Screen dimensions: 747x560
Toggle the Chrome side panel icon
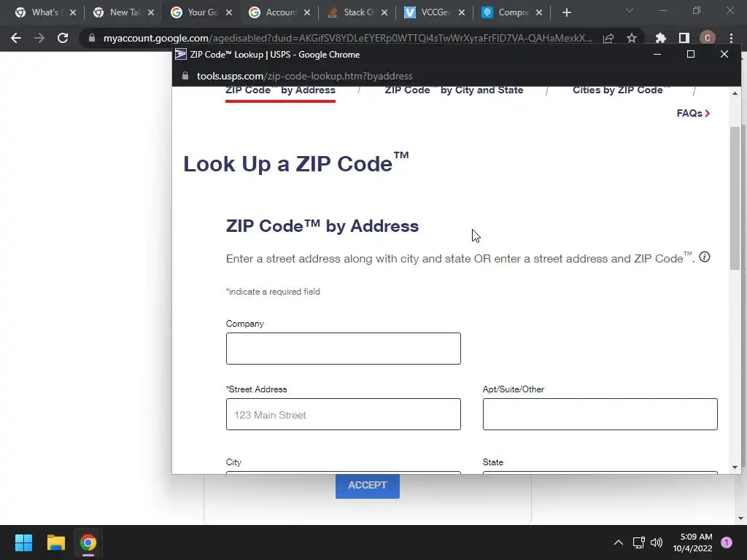tap(684, 38)
